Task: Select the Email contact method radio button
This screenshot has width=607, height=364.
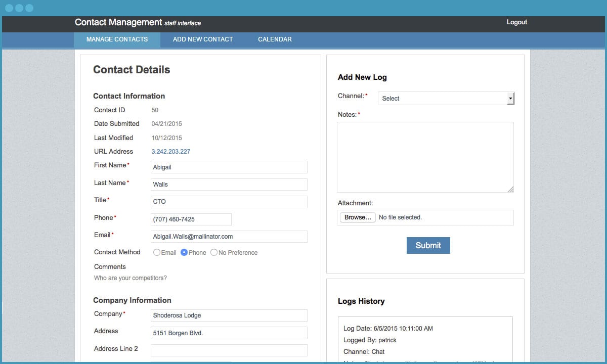Action: coord(157,252)
